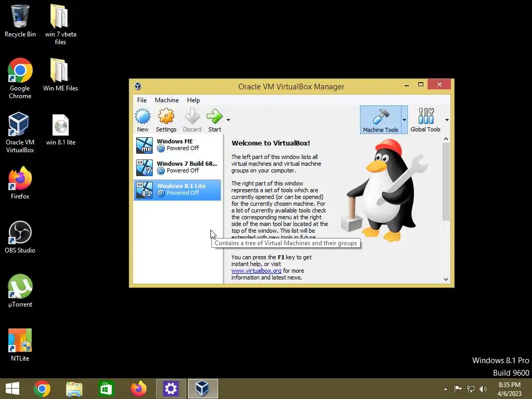Select Oracle VM VirtualBox desktop shortcut
The image size is (532, 399).
coord(20,132)
